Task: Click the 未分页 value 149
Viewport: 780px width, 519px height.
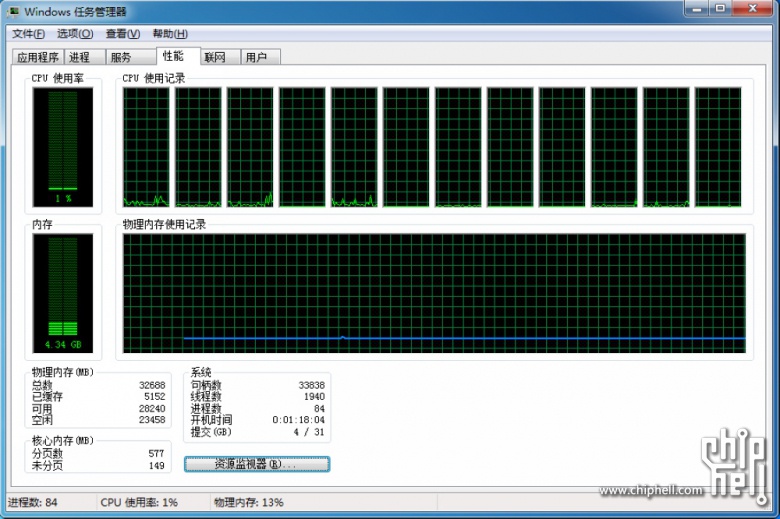Action: click(x=156, y=466)
